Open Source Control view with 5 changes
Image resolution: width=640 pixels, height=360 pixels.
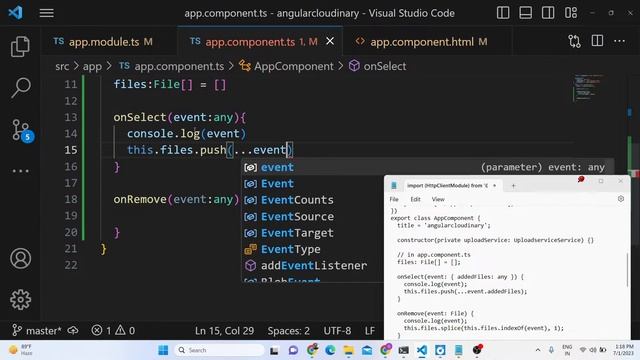pyautogui.click(x=21, y=130)
